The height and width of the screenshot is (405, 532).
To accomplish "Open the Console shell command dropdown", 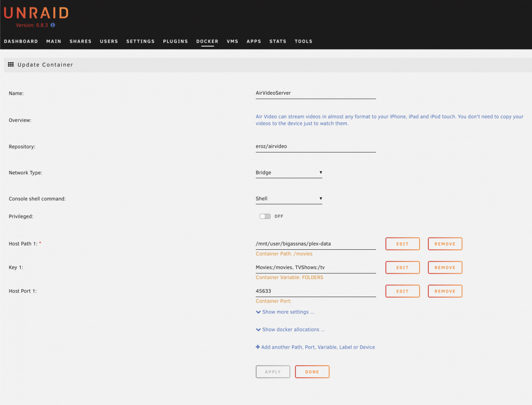I will [x=289, y=199].
